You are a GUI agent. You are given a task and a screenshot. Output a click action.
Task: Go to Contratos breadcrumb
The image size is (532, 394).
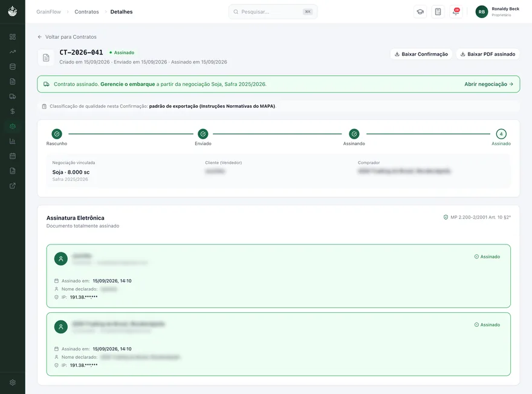[86, 12]
